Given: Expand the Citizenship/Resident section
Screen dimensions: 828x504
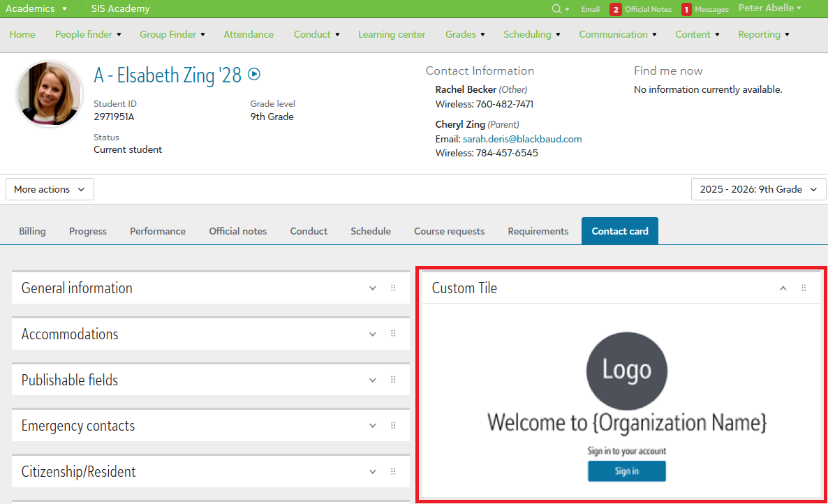Looking at the screenshot, I should coord(372,471).
